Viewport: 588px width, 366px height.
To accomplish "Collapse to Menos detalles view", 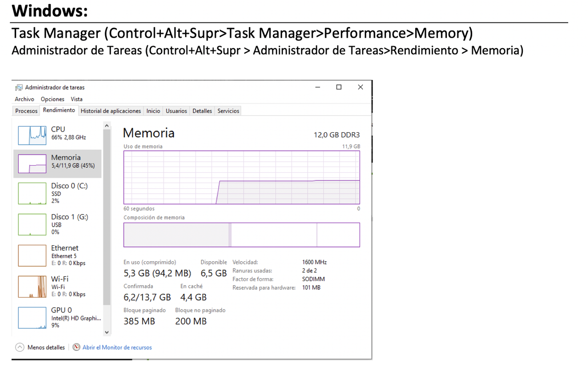I will pos(40,347).
